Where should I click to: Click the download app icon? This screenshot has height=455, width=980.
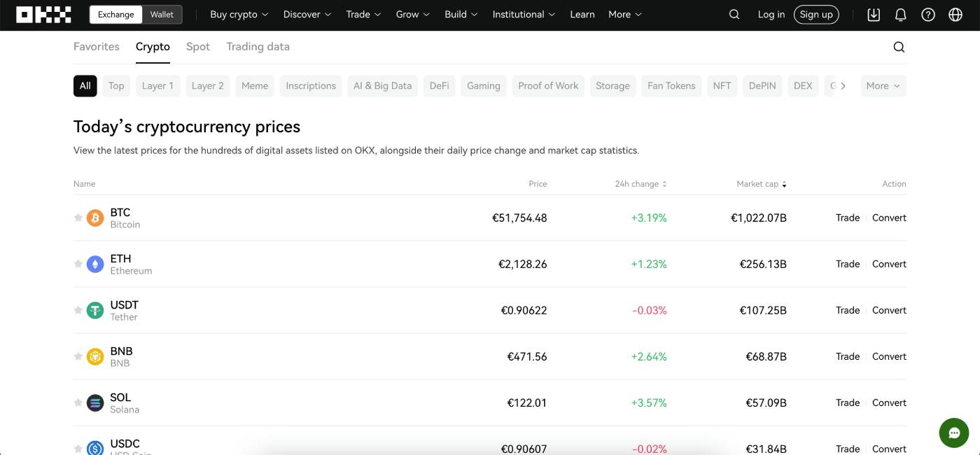874,15
